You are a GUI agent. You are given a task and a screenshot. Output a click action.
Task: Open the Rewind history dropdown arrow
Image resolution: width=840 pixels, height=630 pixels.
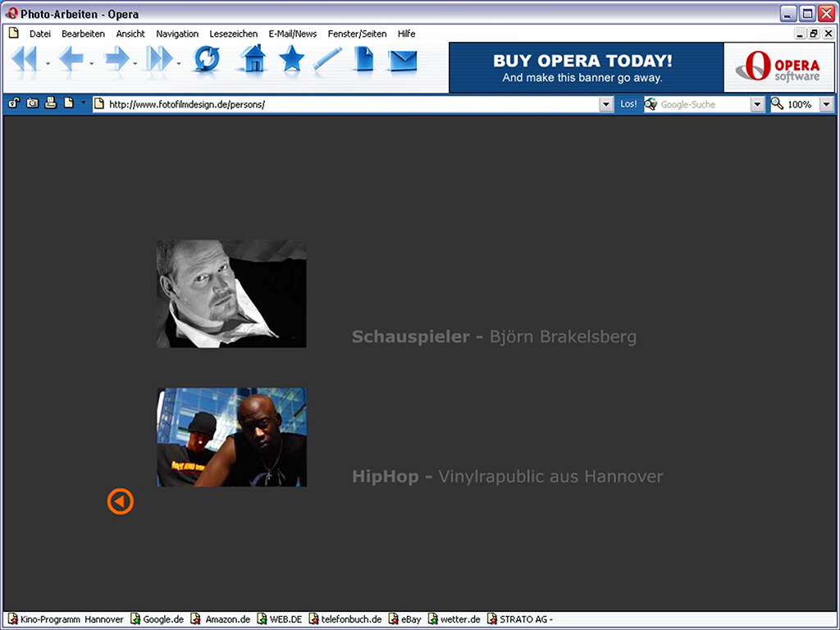click(48, 64)
